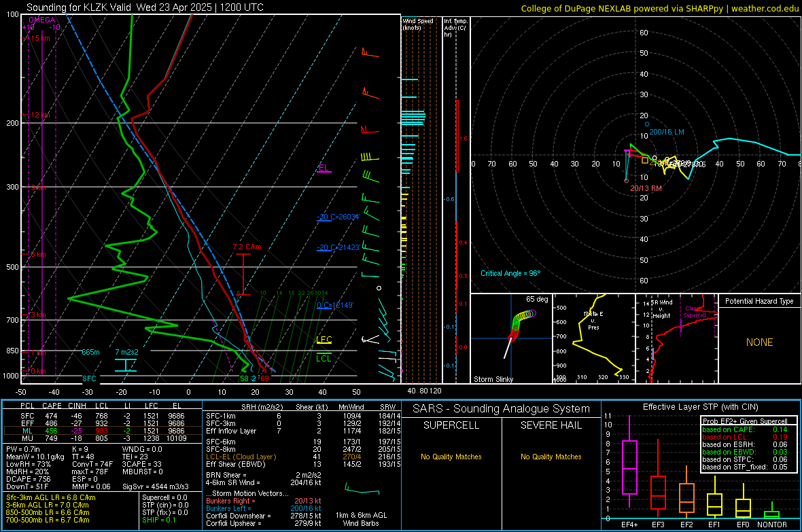
Task: Click the 'Supercell = 0.0' composite value
Action: tap(164, 498)
